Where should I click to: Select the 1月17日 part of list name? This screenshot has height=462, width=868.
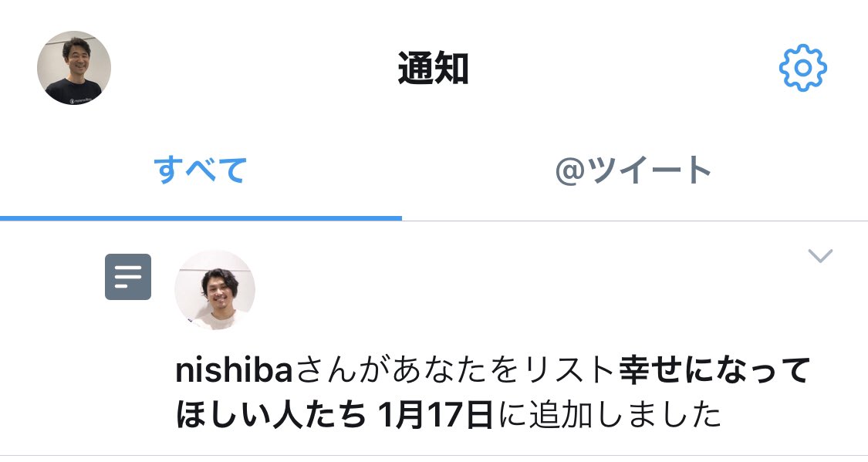tap(434, 415)
